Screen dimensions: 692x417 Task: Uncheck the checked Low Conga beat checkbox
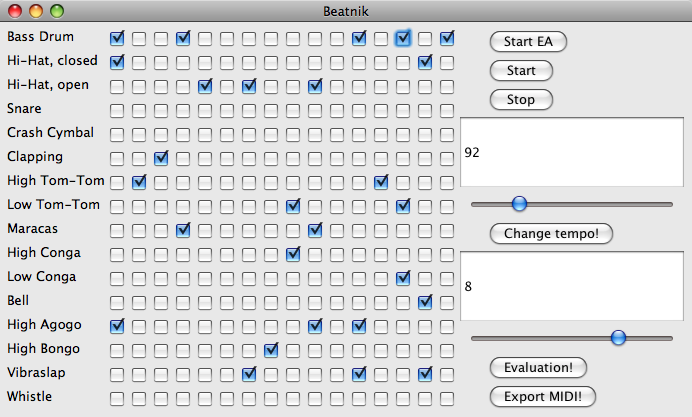[x=403, y=278]
